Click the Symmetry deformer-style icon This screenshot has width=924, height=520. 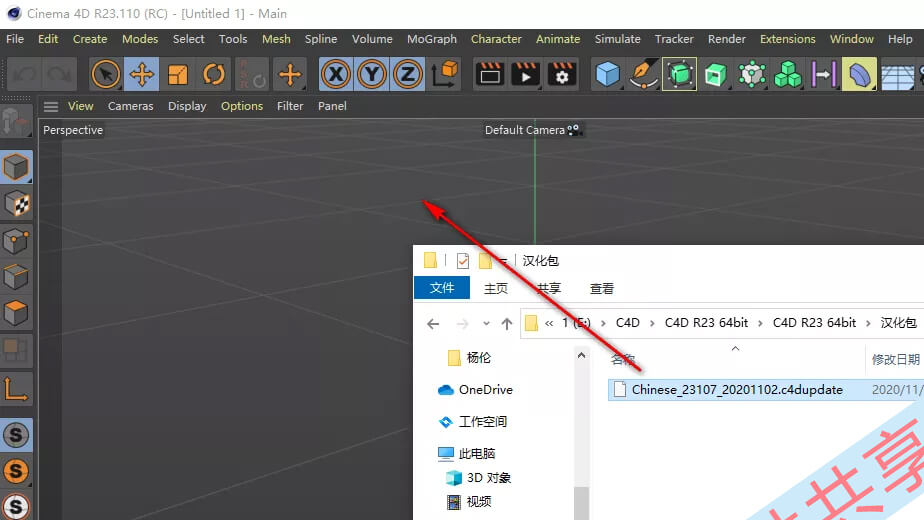[x=824, y=74]
